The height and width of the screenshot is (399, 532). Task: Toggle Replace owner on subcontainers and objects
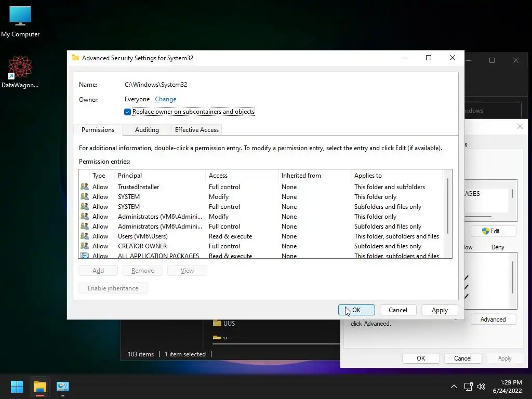tap(128, 112)
